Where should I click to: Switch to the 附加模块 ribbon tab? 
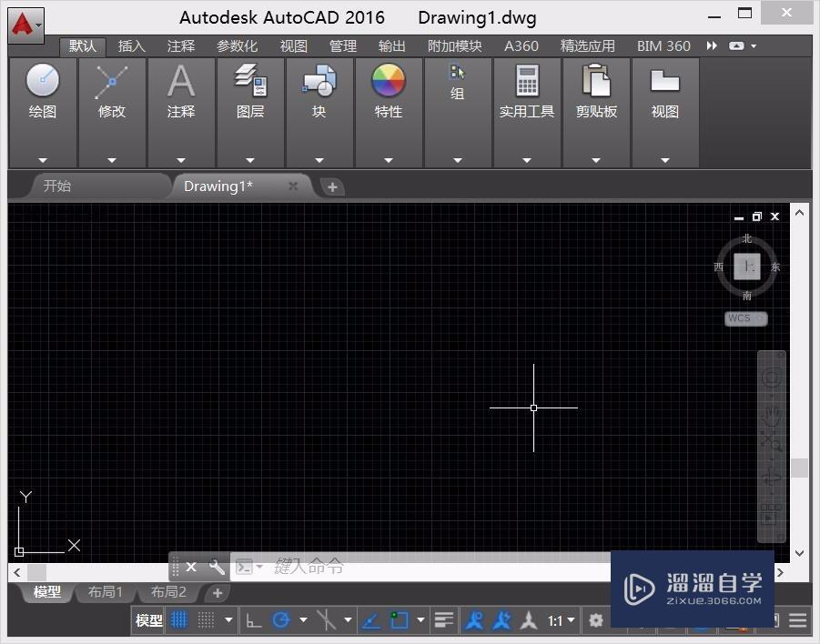[x=454, y=46]
